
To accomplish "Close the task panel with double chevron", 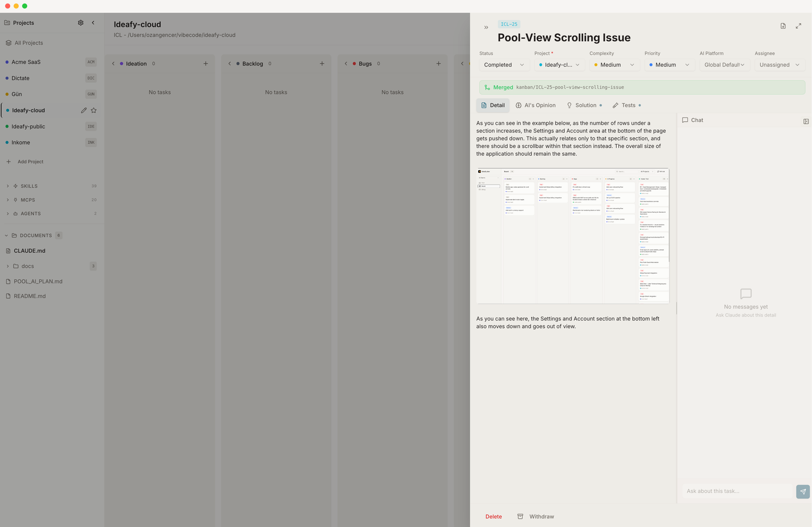I will (x=486, y=27).
